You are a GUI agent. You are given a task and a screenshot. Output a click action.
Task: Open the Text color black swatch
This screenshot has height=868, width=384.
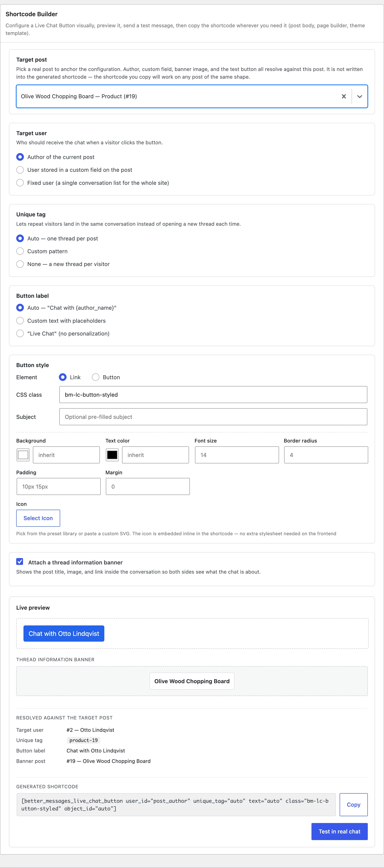coord(112,455)
